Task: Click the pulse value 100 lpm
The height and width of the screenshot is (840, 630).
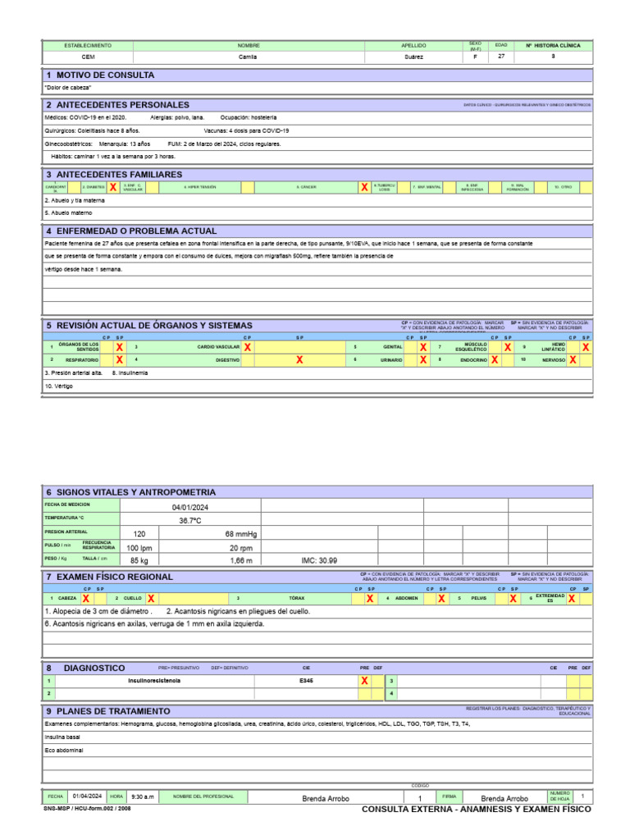Action: coord(139,548)
